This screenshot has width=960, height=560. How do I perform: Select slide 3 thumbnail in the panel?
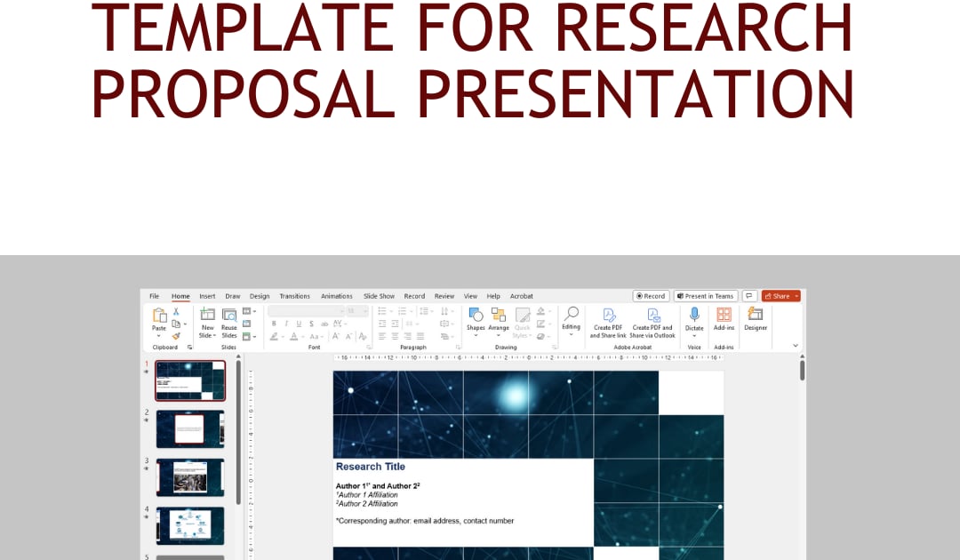189,476
